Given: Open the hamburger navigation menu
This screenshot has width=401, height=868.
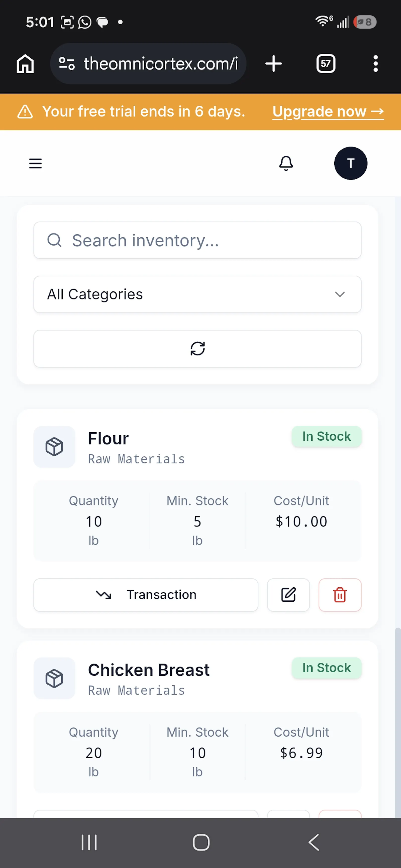Looking at the screenshot, I should pos(35,163).
